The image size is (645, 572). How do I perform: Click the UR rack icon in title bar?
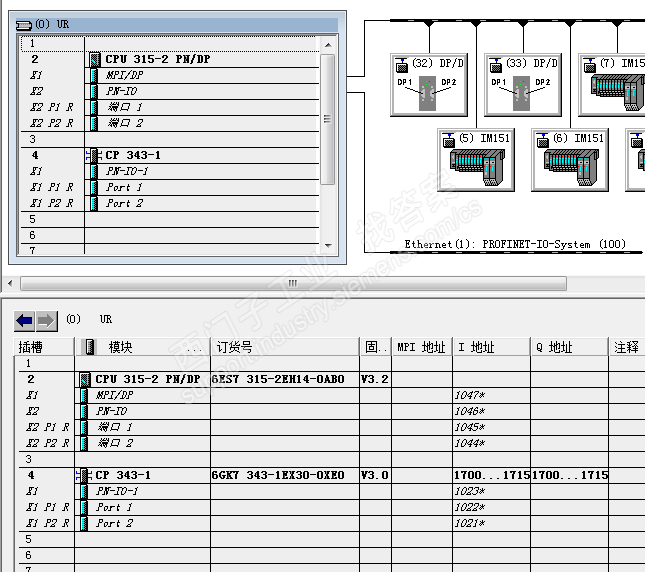(23, 25)
